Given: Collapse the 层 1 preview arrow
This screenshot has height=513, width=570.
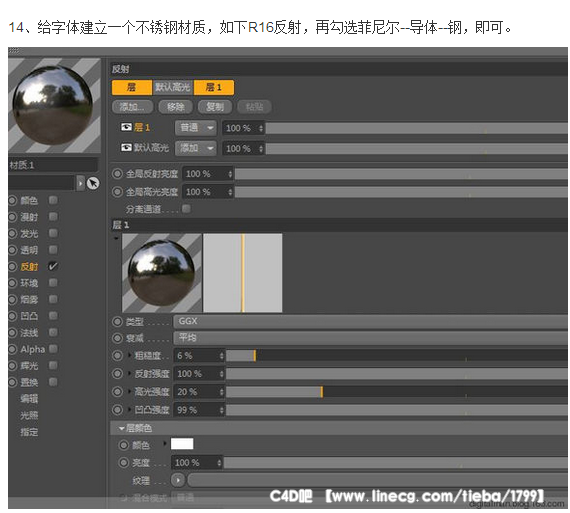Looking at the screenshot, I should (x=116, y=239).
